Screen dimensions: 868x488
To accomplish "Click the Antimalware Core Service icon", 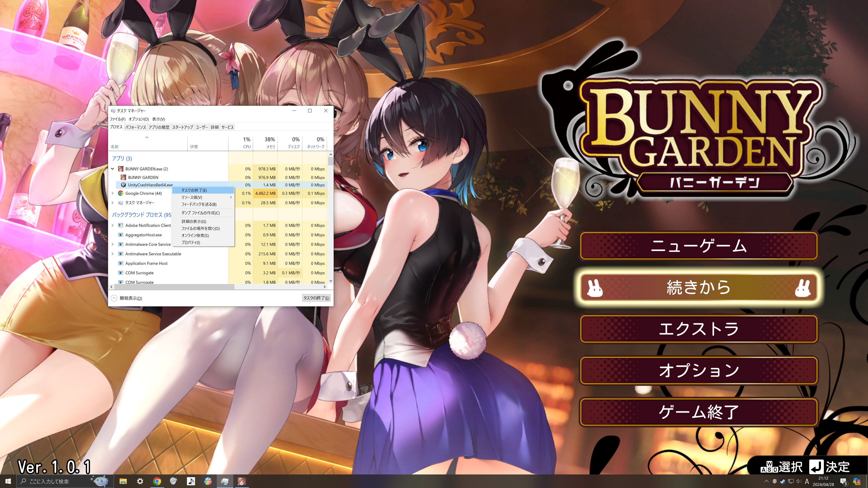I will (120, 244).
